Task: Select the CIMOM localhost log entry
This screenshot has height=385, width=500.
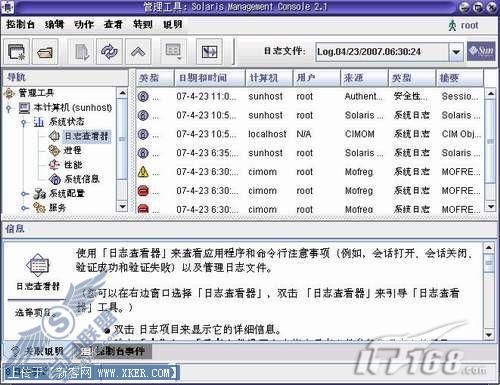Action: click(309, 134)
